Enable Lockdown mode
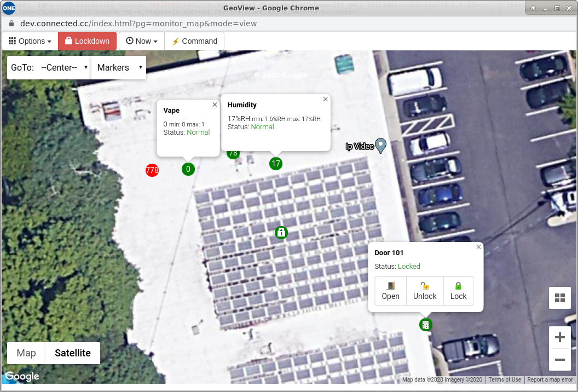This screenshot has width=578, height=392. [87, 41]
